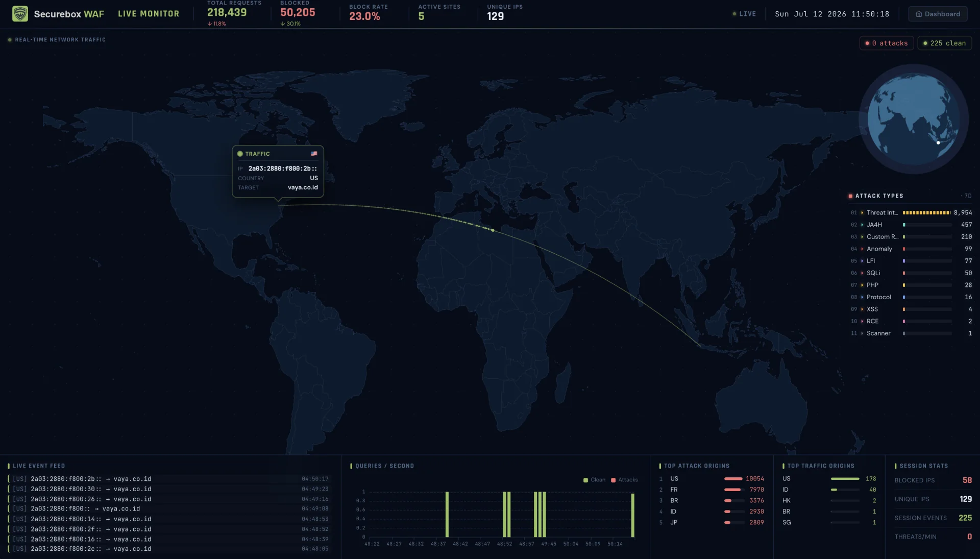Open the Dashboard button

coord(938,14)
